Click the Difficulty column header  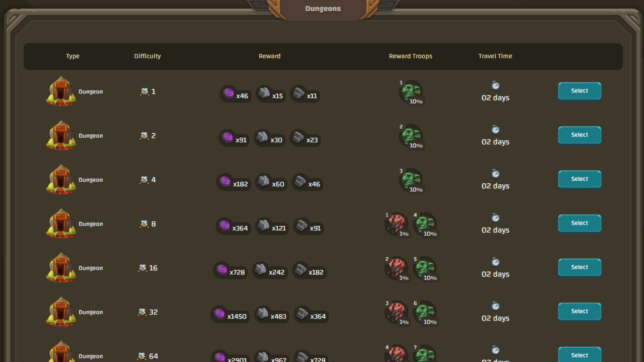[147, 56]
